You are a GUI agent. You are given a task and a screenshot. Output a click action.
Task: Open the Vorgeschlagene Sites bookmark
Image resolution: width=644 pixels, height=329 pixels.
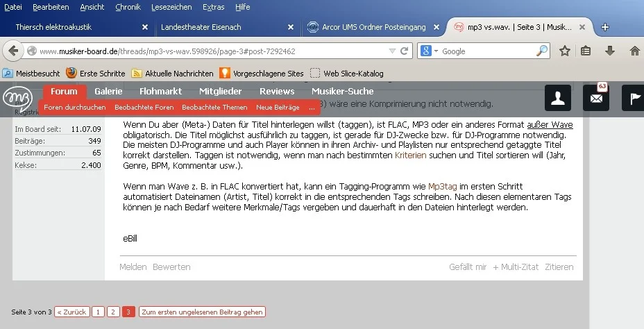(x=262, y=74)
